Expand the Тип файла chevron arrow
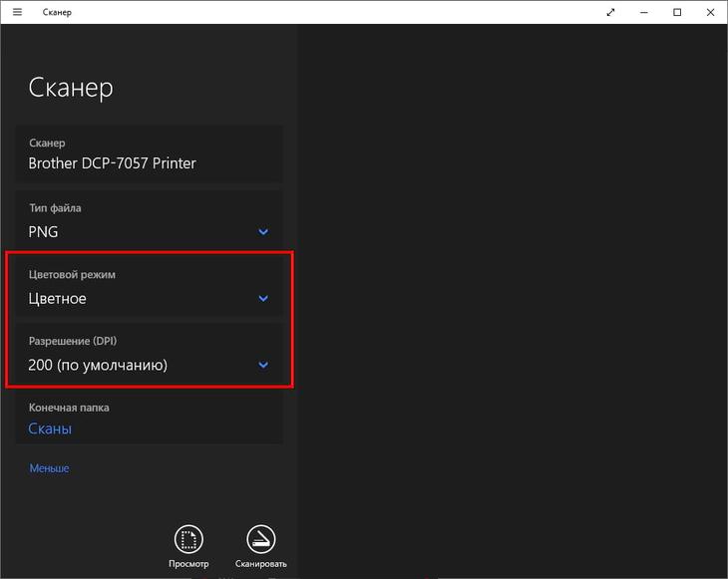 pos(263,232)
